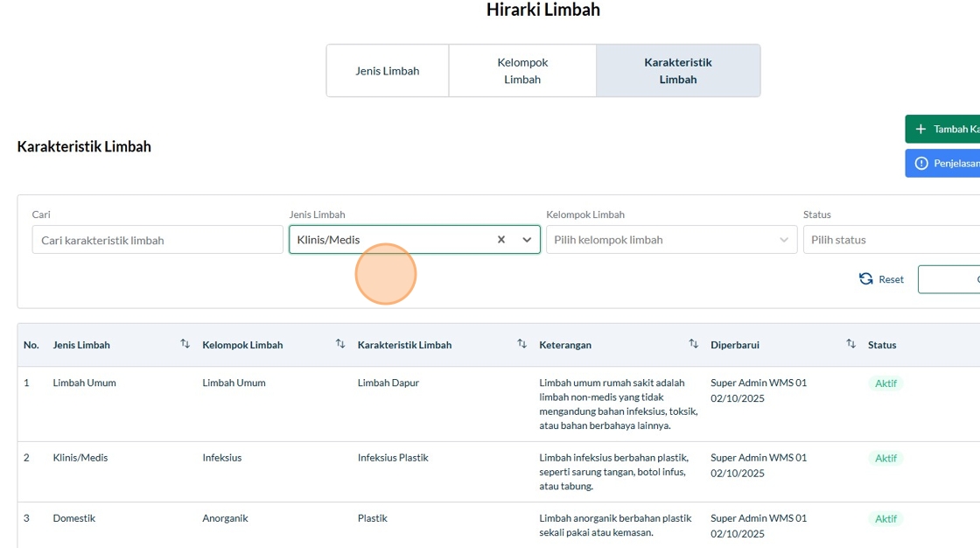Click the Reset refresh icon
This screenshot has height=548, width=980.
point(866,279)
